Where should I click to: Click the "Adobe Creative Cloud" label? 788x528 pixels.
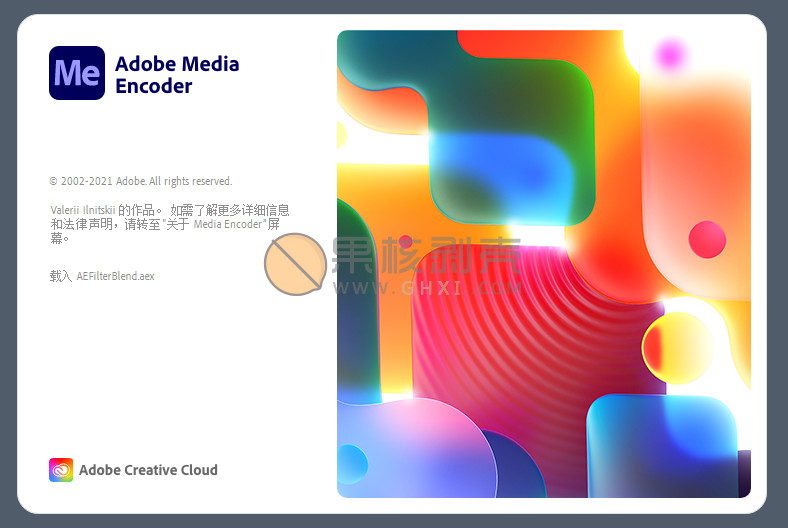tap(148, 470)
